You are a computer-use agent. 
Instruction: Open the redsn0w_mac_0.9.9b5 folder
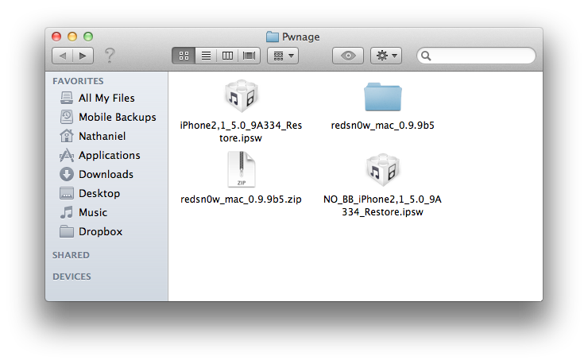pyautogui.click(x=382, y=98)
